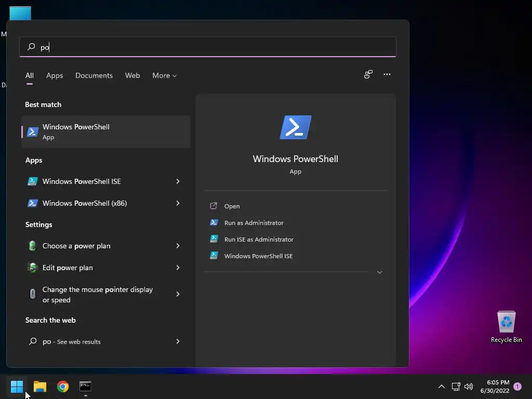Screen dimensions: 532x399
Task: Click the Windows PowerShell (x86) icon
Action: [33, 203]
